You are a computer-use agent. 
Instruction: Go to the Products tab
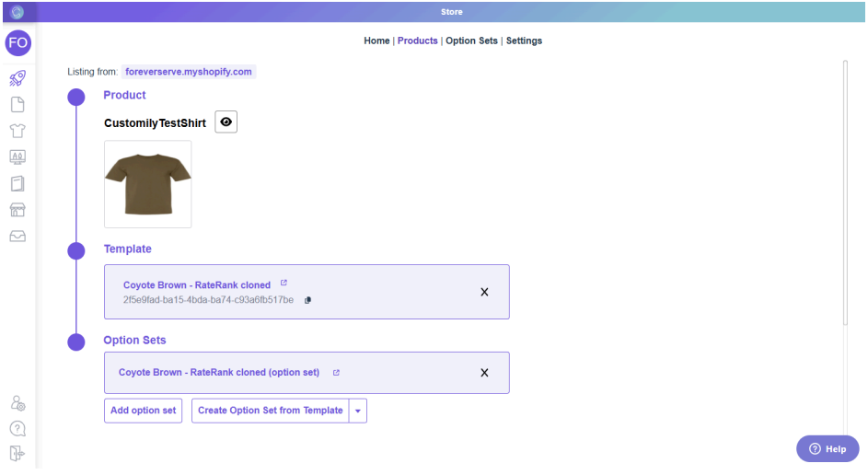417,41
